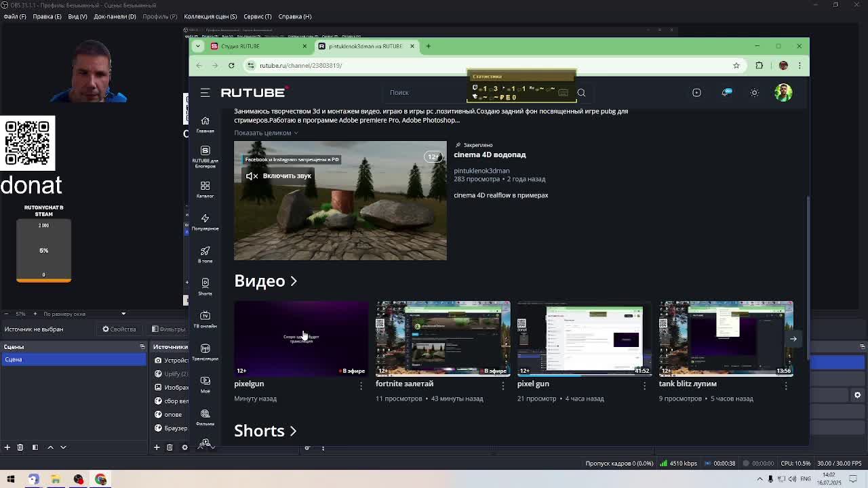
Task: Open a new browser tab
Action: click(x=429, y=46)
